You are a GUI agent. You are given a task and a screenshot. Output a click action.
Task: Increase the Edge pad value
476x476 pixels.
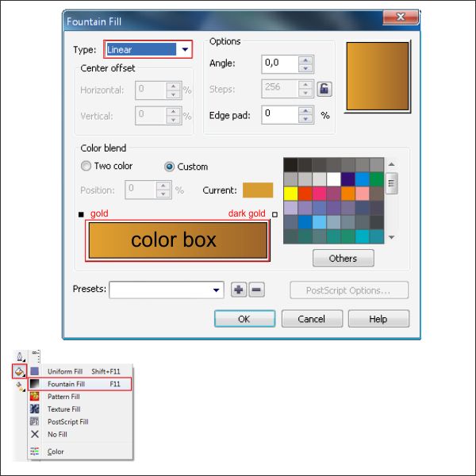(305, 111)
